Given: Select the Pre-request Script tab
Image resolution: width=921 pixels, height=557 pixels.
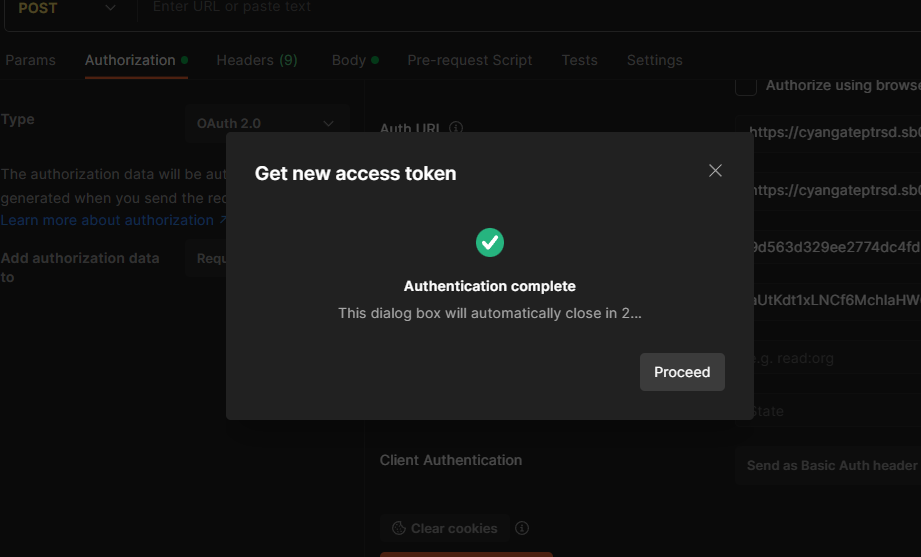Looking at the screenshot, I should pyautogui.click(x=470, y=60).
